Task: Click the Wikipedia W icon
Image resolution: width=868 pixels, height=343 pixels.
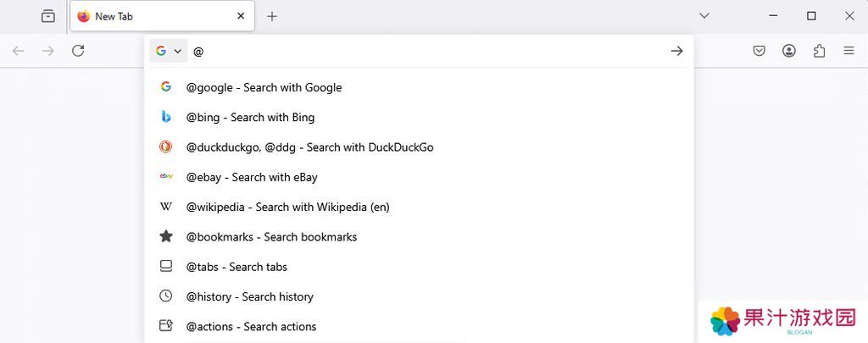Action: 165,207
